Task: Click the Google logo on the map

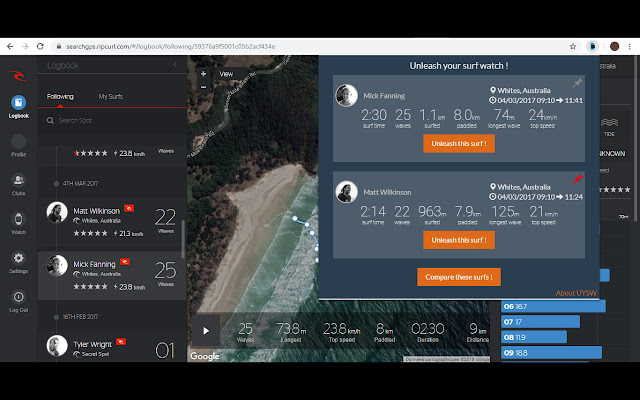Action: 204,356
